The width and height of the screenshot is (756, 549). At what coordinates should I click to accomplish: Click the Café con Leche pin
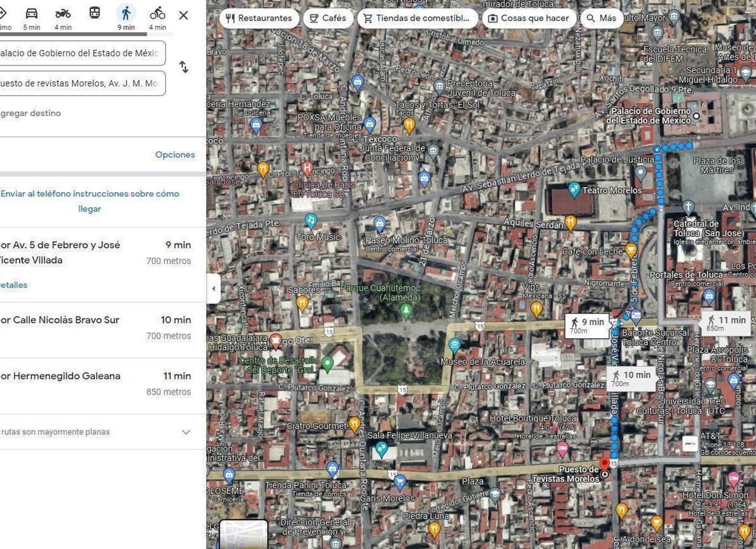[631, 251]
